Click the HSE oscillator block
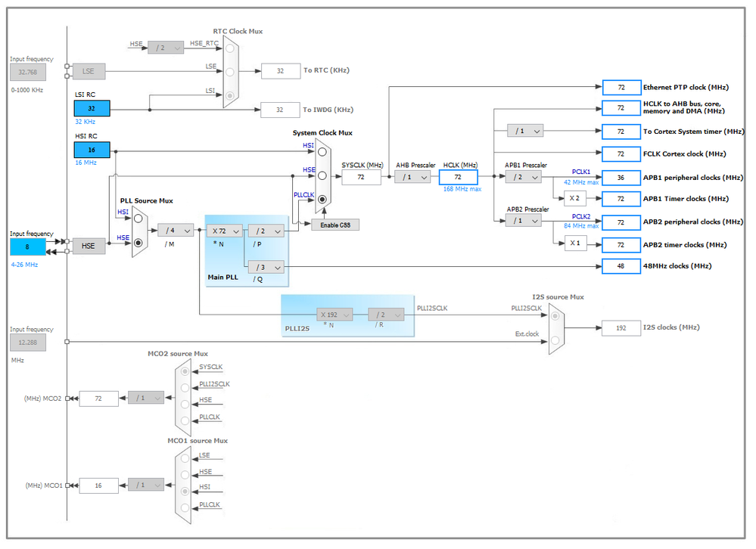This screenshot has width=756, height=549. click(89, 246)
